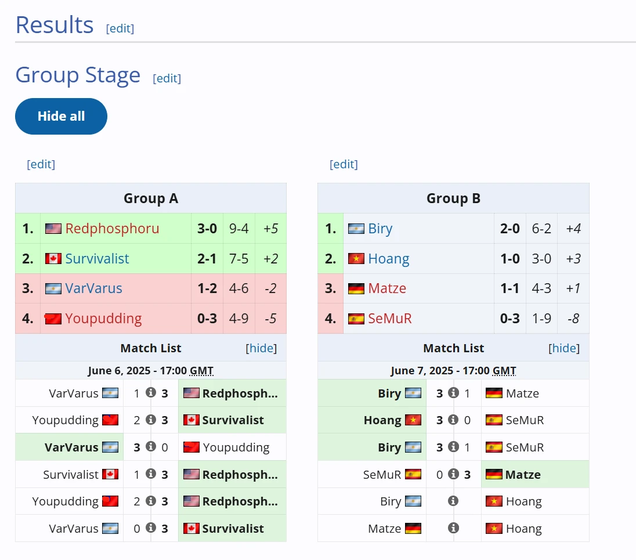
Task: Click the edit link above Group B
Action: pyautogui.click(x=343, y=164)
